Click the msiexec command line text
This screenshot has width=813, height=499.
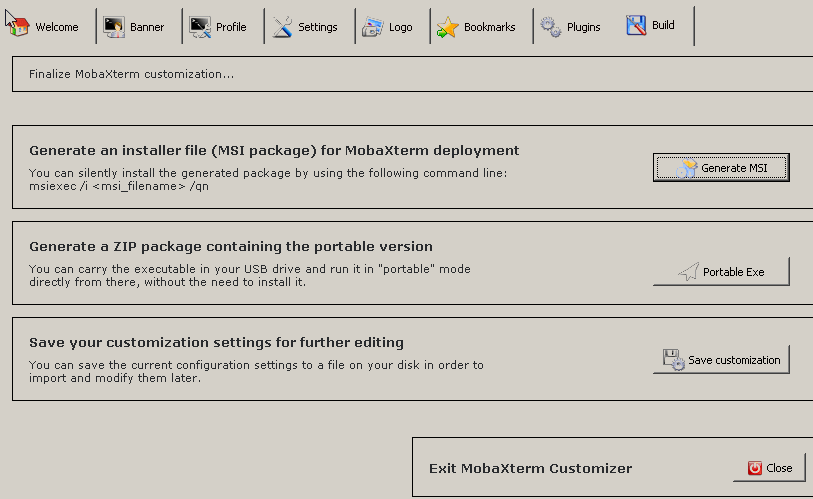(x=119, y=186)
